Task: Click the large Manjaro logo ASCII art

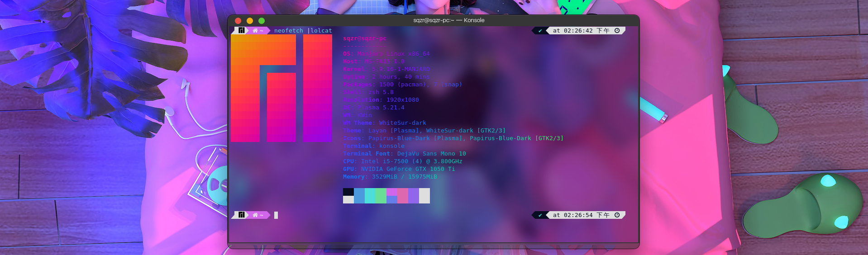Action: tap(281, 88)
